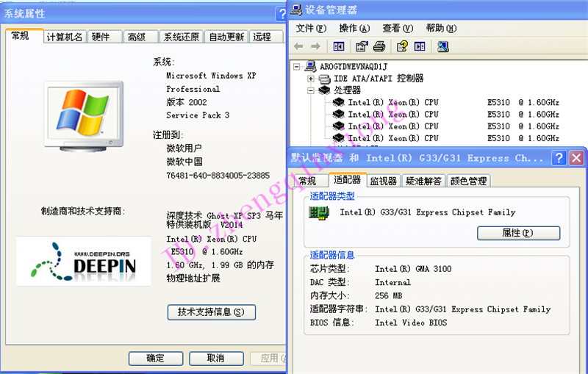Image resolution: width=588 pixels, height=374 pixels.
Task: Open the Help (帮助) menu in Device Manager
Action: (442, 29)
